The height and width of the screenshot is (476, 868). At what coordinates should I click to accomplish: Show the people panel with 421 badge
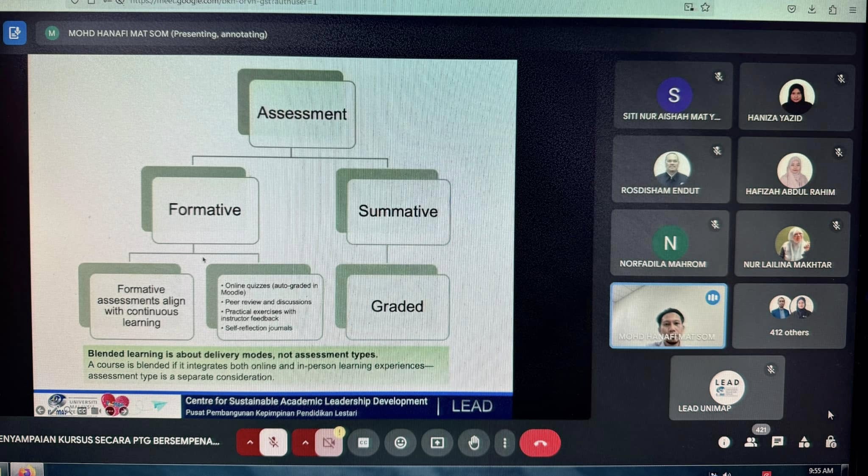click(x=751, y=442)
